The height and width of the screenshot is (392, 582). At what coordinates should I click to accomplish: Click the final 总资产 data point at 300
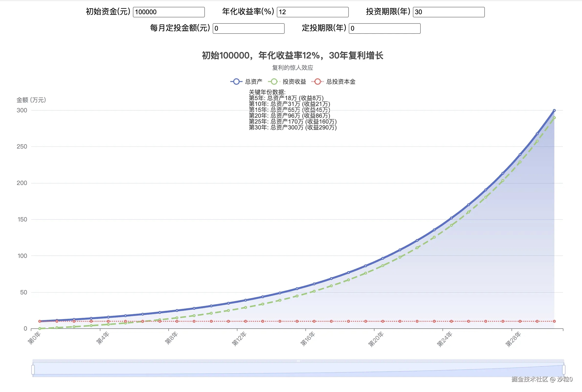(x=554, y=110)
